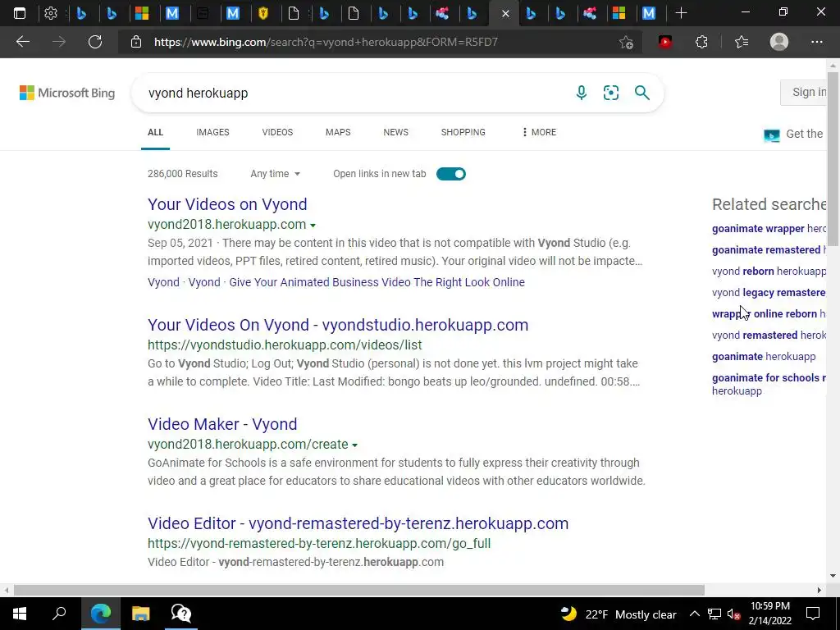
Task: Open the Favorites list icon
Action: [742, 42]
